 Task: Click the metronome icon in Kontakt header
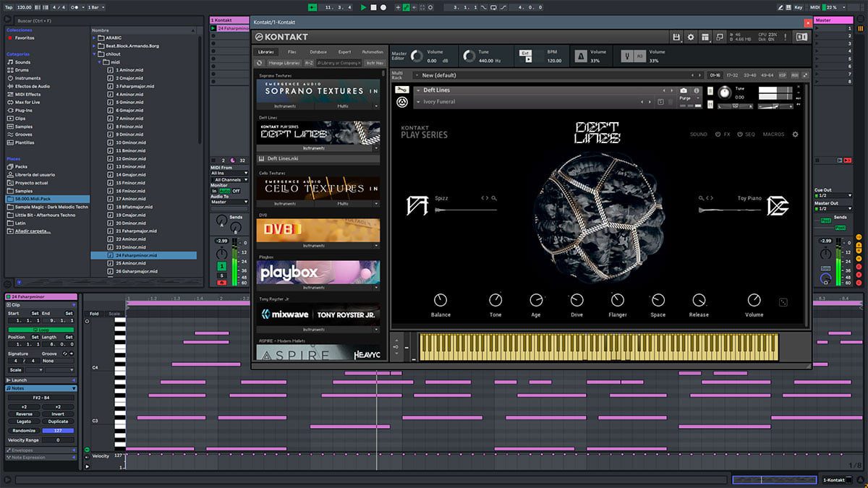point(581,56)
